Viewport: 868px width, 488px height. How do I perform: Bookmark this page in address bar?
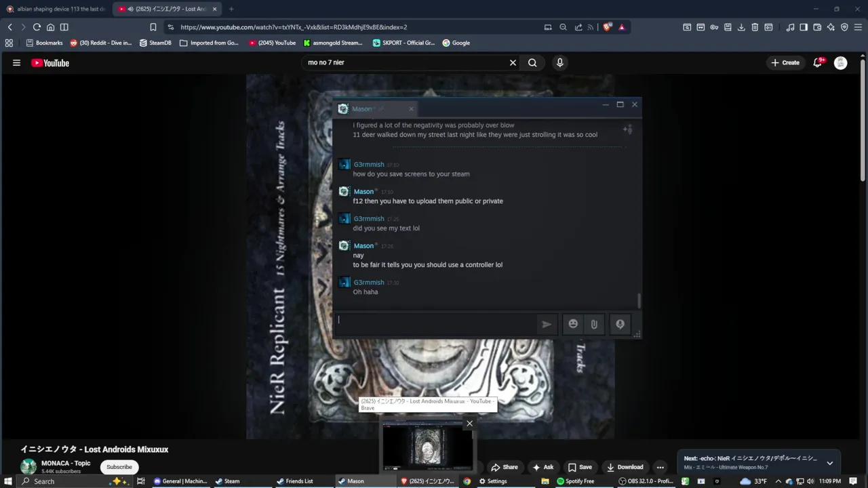point(153,27)
